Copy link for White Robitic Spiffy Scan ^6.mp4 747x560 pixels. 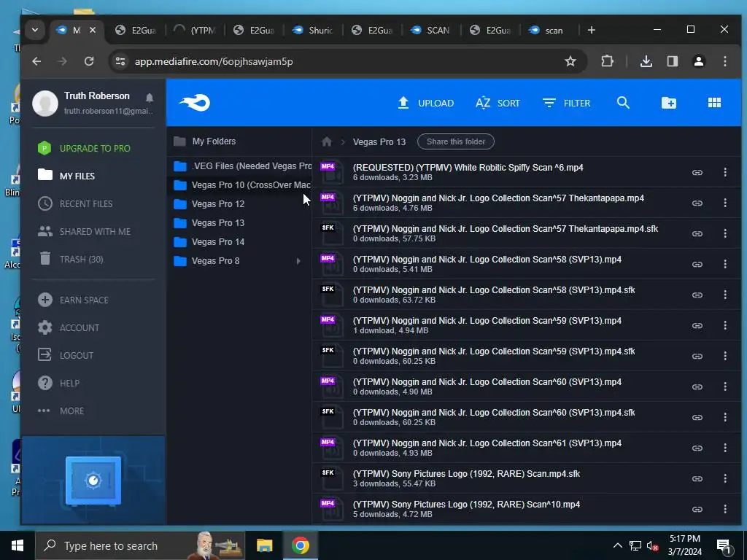(x=697, y=172)
